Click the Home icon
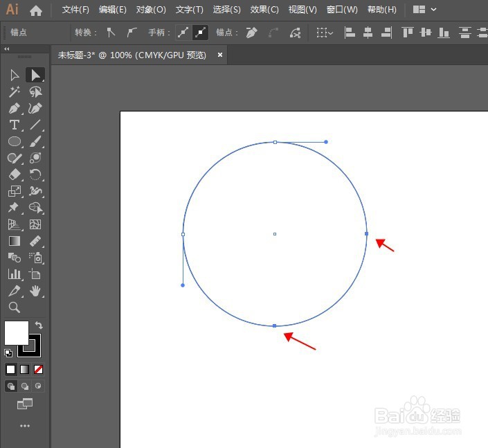 click(x=36, y=10)
